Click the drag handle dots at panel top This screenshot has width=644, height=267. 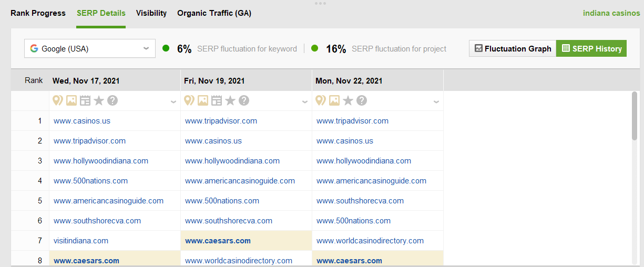click(320, 3)
